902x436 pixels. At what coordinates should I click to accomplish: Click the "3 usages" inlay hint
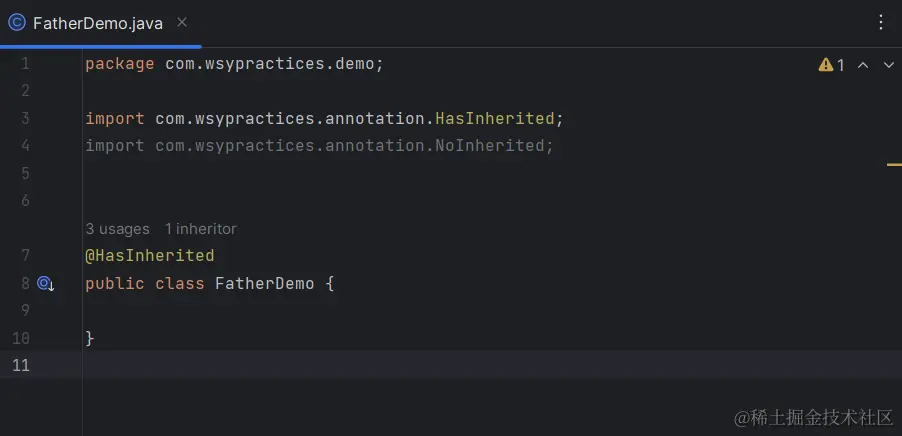pos(117,229)
